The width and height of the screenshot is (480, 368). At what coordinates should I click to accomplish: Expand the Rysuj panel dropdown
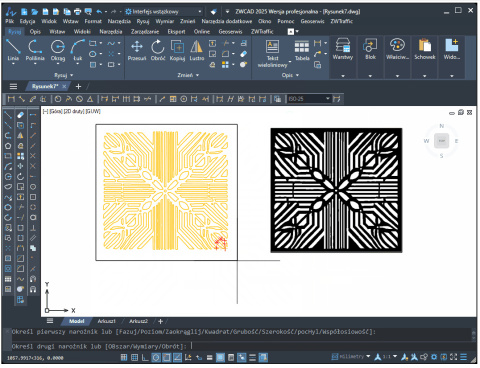[64, 75]
